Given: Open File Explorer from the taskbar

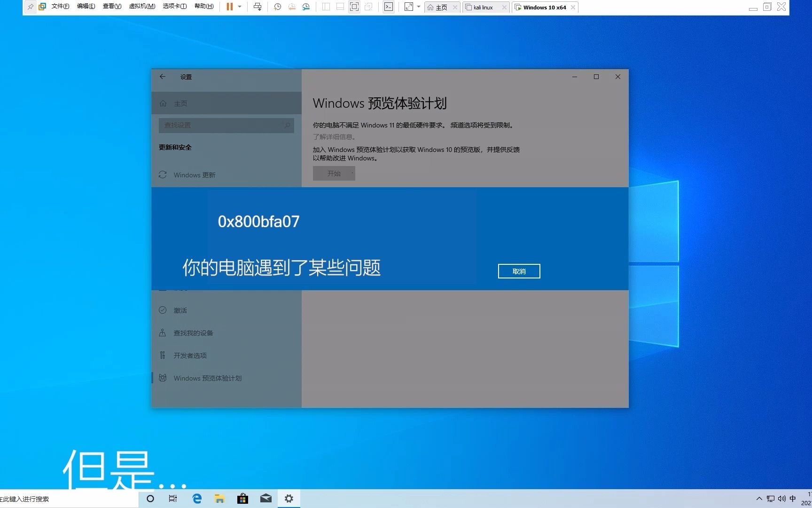Looking at the screenshot, I should point(219,499).
